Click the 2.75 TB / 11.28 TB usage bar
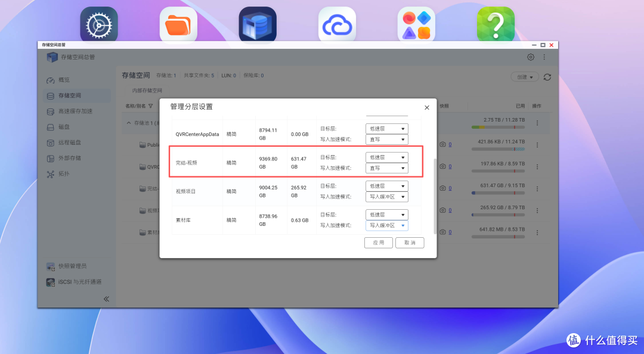This screenshot has width=644, height=354. [498, 128]
